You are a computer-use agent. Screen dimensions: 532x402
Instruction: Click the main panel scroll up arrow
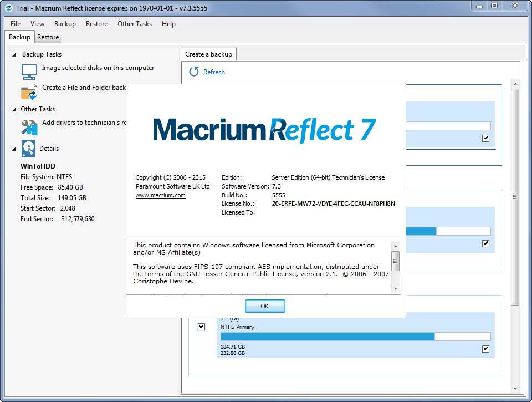(515, 84)
